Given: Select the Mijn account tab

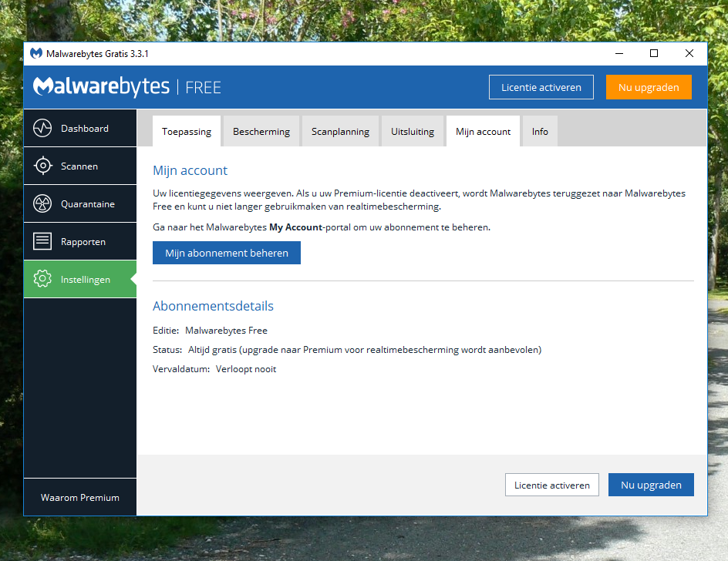Looking at the screenshot, I should click(x=483, y=131).
